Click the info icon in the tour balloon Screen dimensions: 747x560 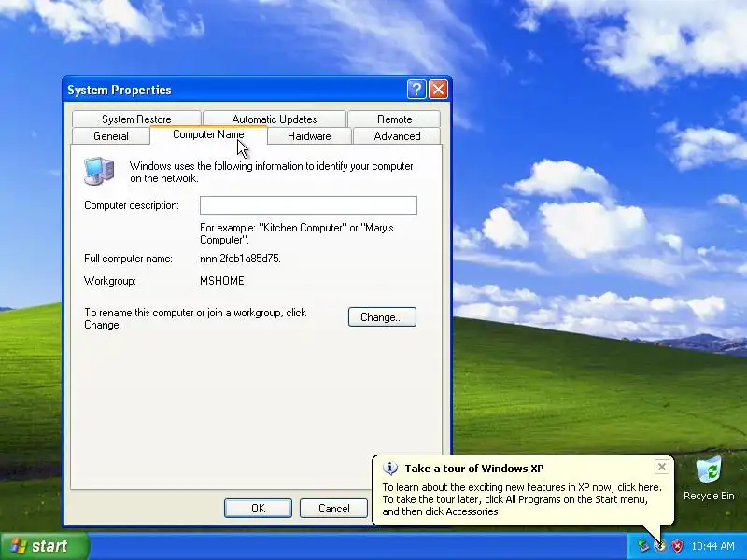(390, 469)
